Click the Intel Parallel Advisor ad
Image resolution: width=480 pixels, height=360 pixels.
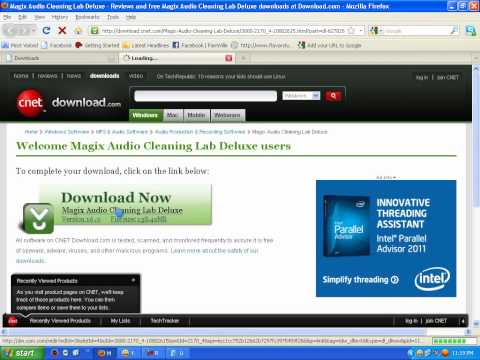(x=386, y=238)
